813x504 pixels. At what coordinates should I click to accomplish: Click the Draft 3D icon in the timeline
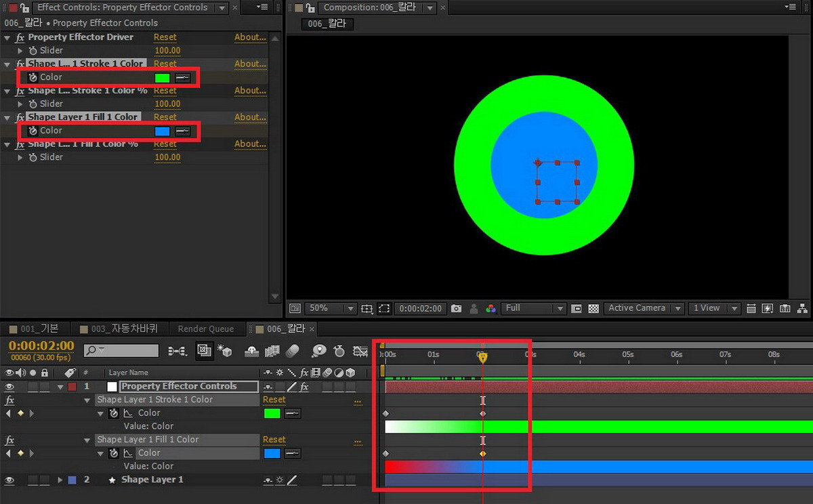pyautogui.click(x=224, y=351)
